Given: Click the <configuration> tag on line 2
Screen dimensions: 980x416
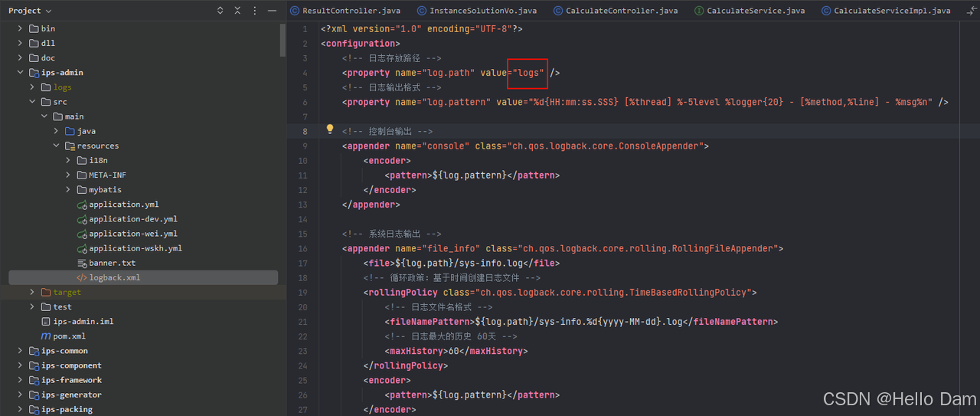Looking at the screenshot, I should [x=361, y=44].
